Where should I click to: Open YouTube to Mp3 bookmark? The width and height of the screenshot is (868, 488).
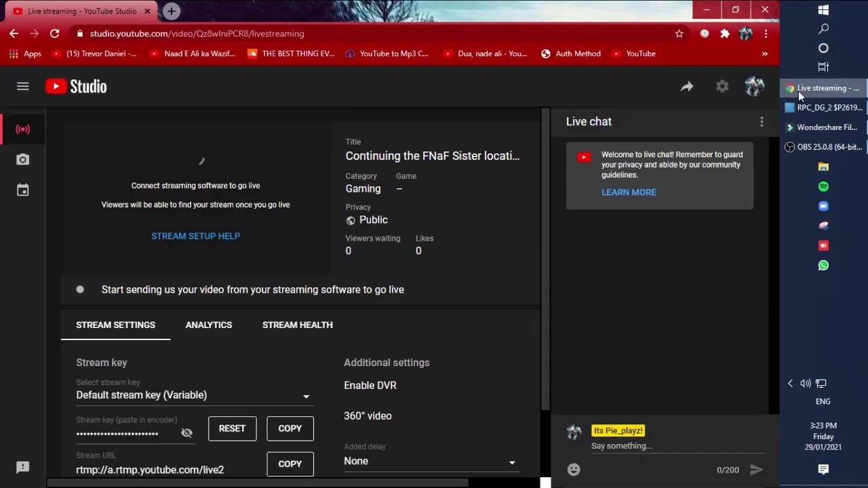pyautogui.click(x=387, y=54)
